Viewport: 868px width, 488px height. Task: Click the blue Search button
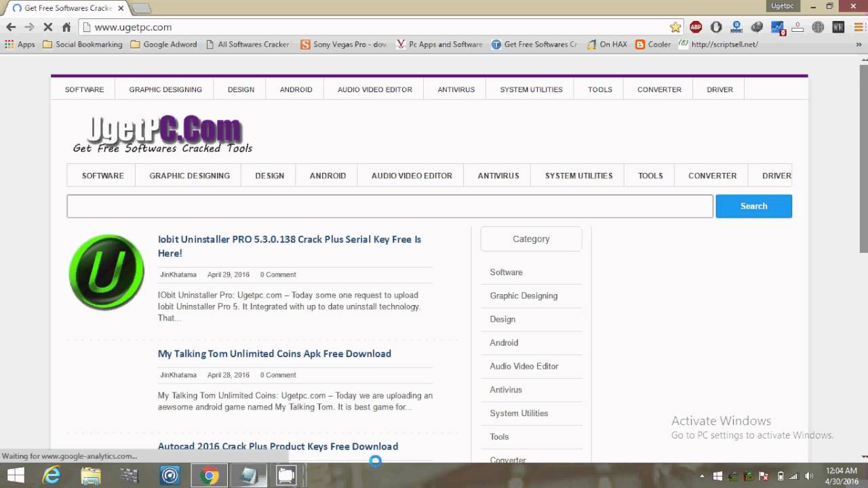click(x=753, y=206)
